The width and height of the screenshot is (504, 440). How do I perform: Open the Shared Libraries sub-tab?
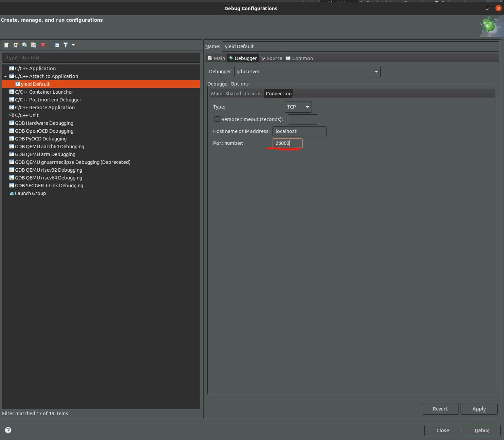coord(244,94)
